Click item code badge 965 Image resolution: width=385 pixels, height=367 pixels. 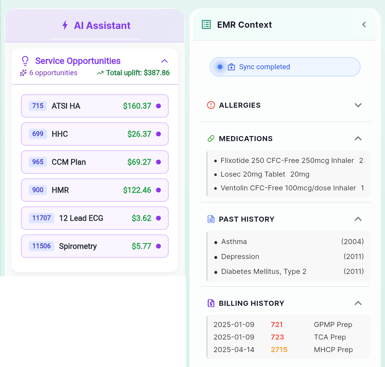pyautogui.click(x=38, y=162)
